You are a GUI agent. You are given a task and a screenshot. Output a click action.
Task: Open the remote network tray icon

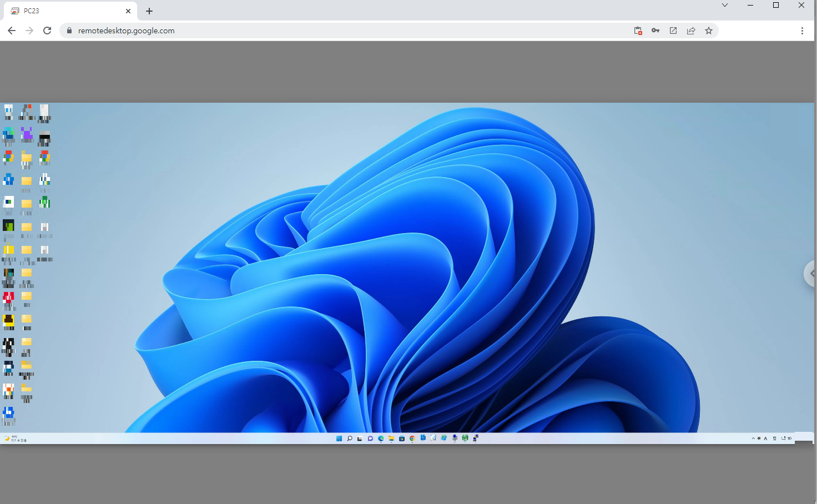(x=783, y=439)
